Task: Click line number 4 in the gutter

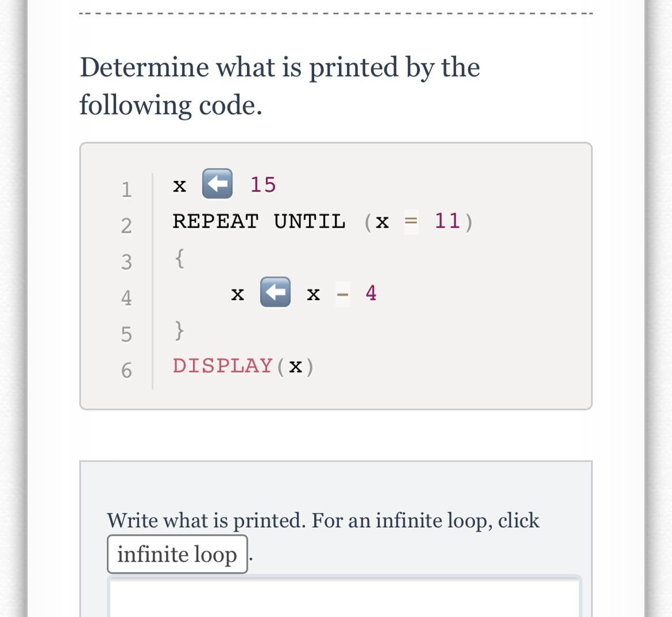Action: (126, 298)
